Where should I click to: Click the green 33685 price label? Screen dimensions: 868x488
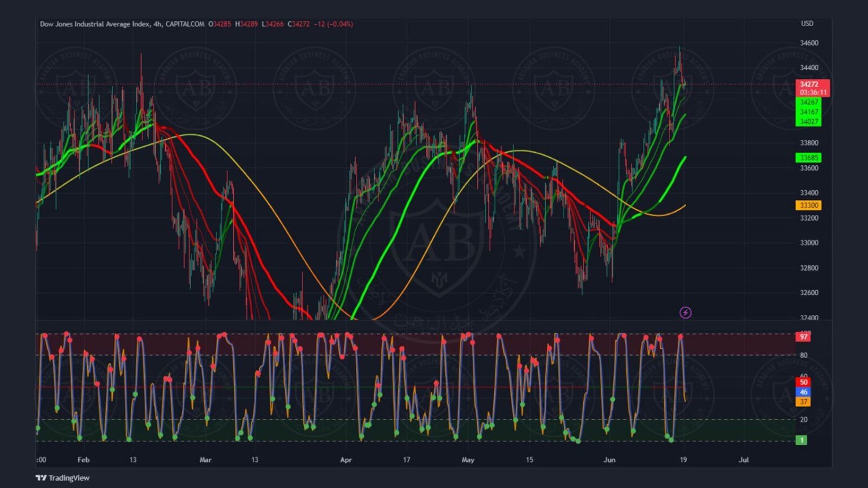pos(808,158)
